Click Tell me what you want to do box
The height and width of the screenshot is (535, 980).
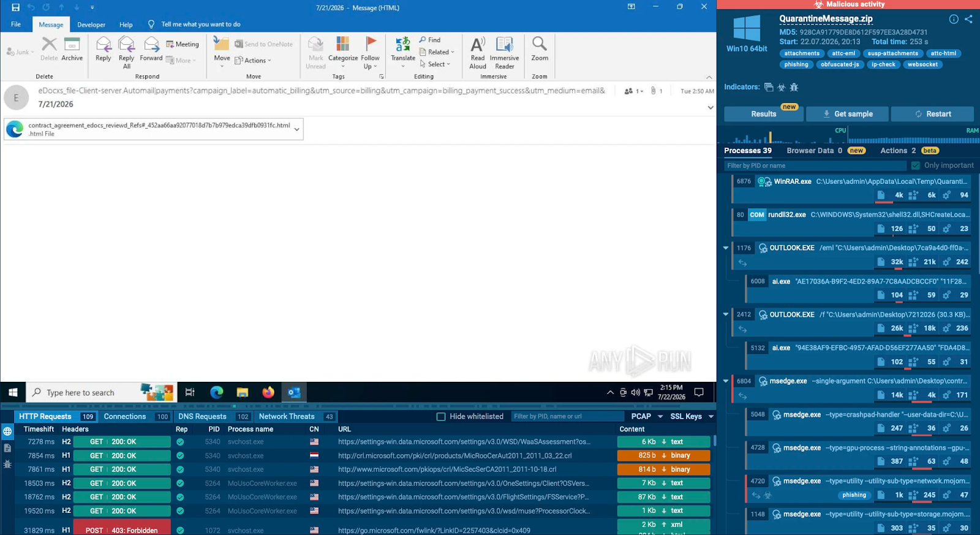201,25
